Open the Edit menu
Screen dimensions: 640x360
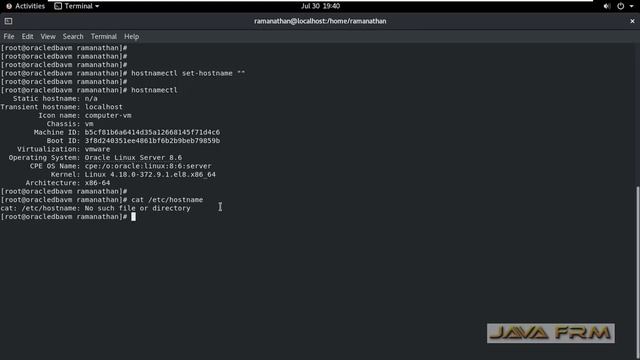(x=27, y=36)
